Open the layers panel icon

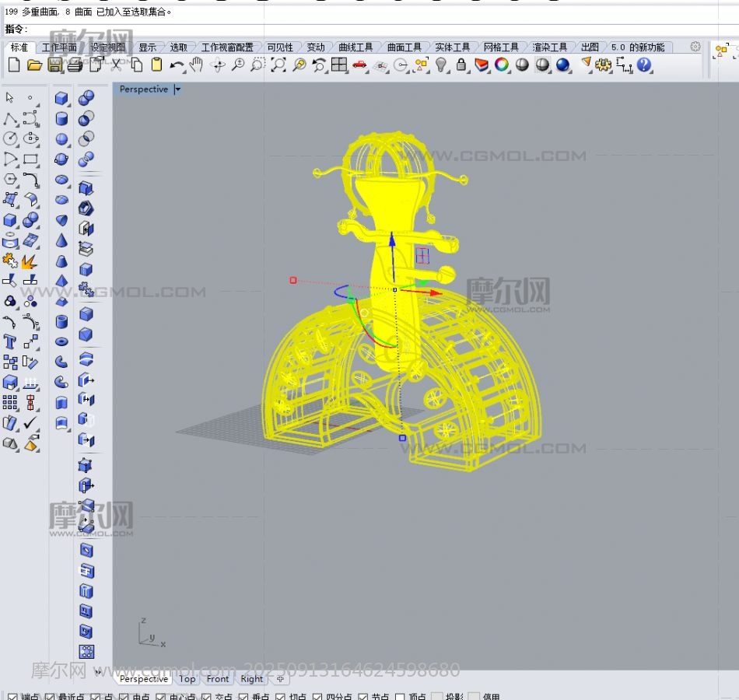(x=482, y=65)
